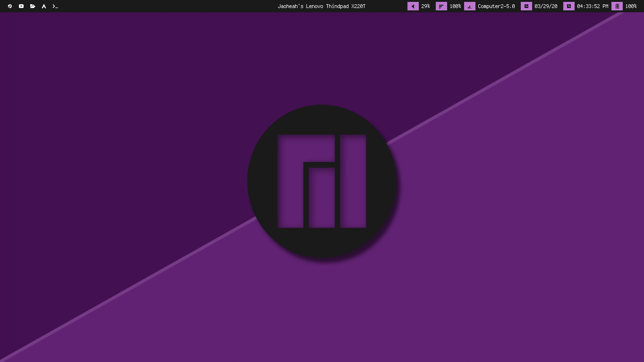The height and width of the screenshot is (362, 644).
Task: Click the Arch-style 'A' launcher icon
Action: pyautogui.click(x=44, y=6)
